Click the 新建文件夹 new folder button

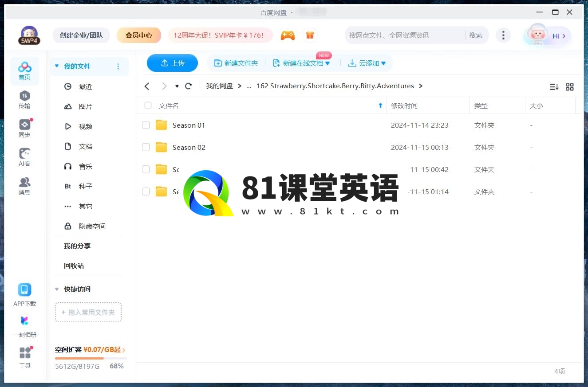236,63
